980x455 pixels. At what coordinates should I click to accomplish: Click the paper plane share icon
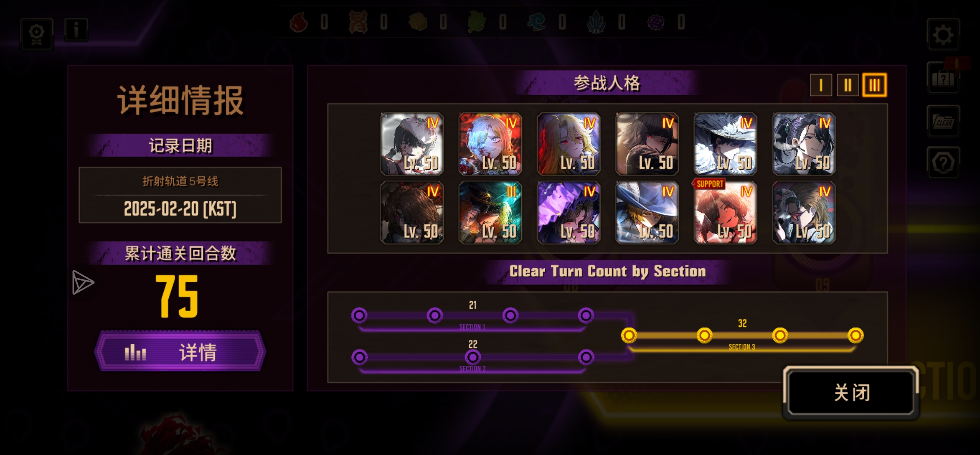(x=83, y=282)
